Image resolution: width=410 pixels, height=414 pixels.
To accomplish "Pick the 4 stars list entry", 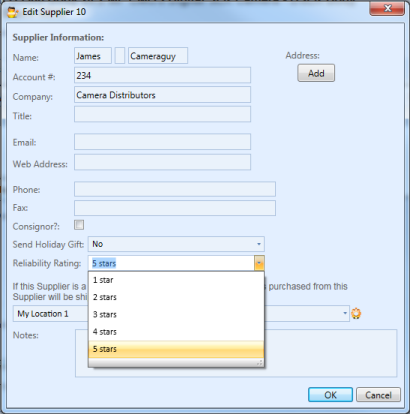I will pos(176,332).
